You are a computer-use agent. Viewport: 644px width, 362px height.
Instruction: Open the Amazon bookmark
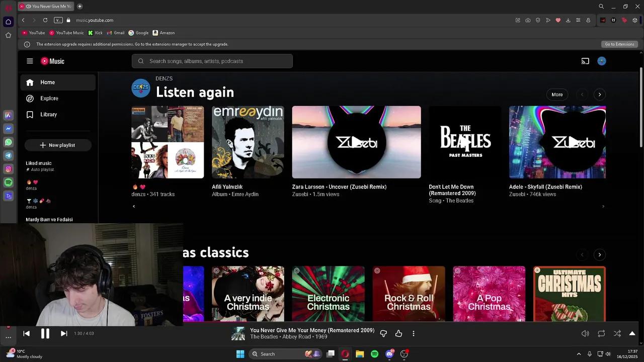pos(164,33)
